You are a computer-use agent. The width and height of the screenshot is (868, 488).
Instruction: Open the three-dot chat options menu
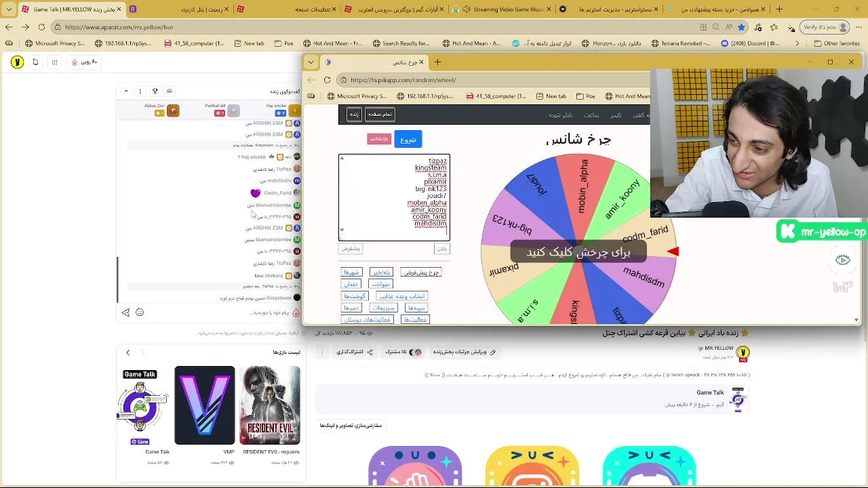coord(140,91)
